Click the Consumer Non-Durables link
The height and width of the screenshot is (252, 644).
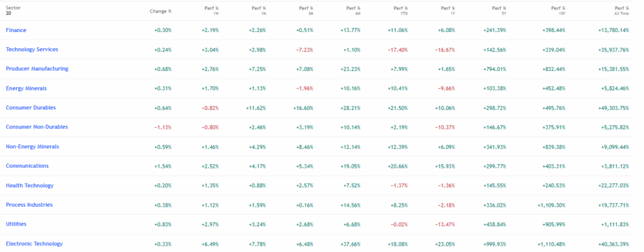(x=36, y=127)
